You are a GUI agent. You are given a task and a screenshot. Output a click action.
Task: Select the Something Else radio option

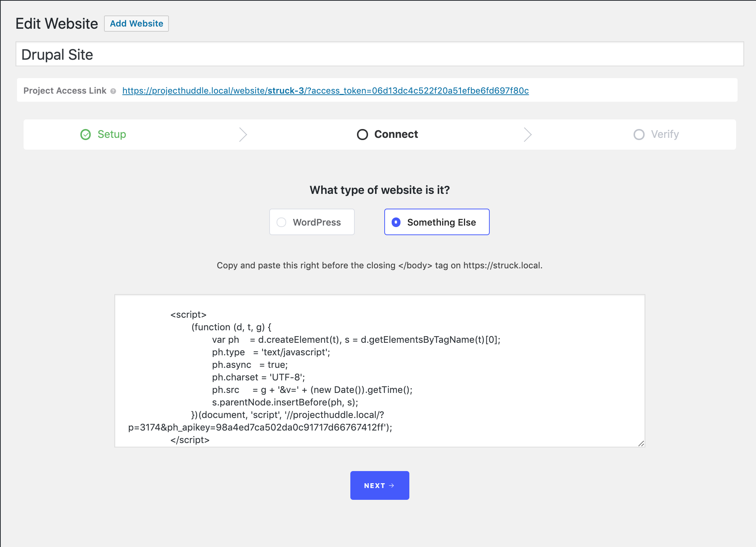[x=396, y=222]
